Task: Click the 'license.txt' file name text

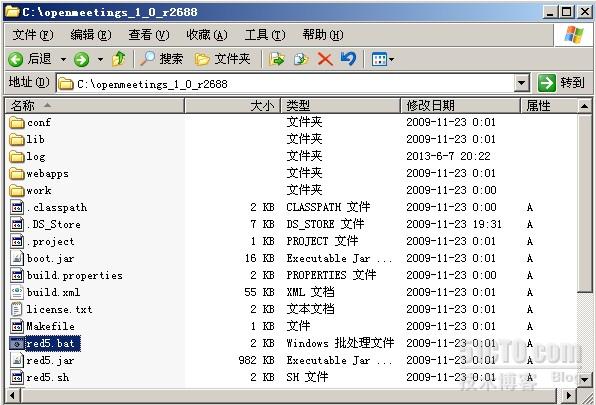Action: tap(59, 310)
